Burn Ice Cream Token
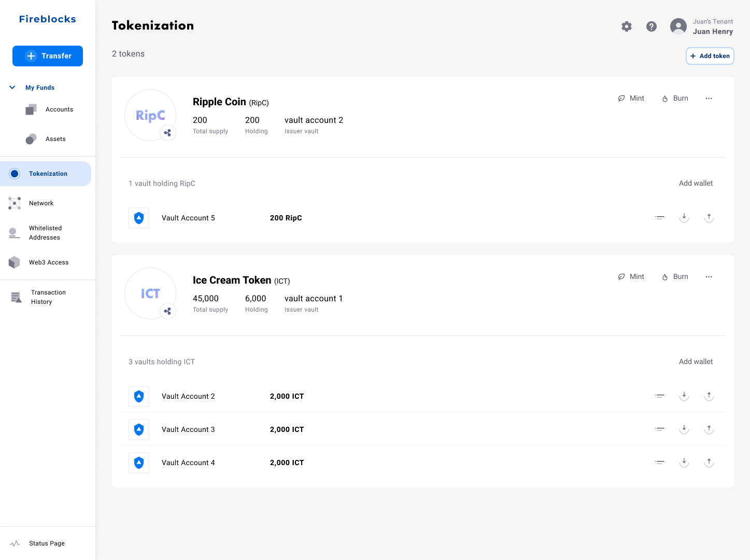Viewport: 750px width, 560px height. pyautogui.click(x=675, y=277)
